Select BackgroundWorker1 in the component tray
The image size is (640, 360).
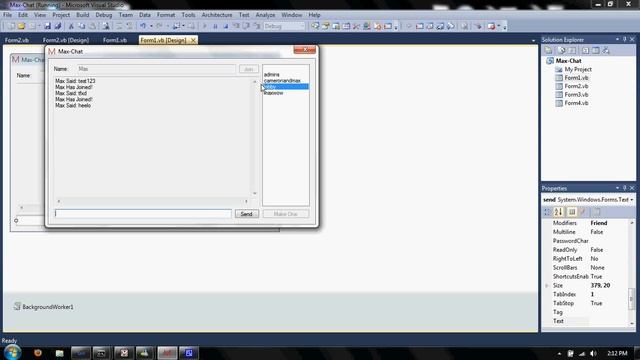(44, 307)
